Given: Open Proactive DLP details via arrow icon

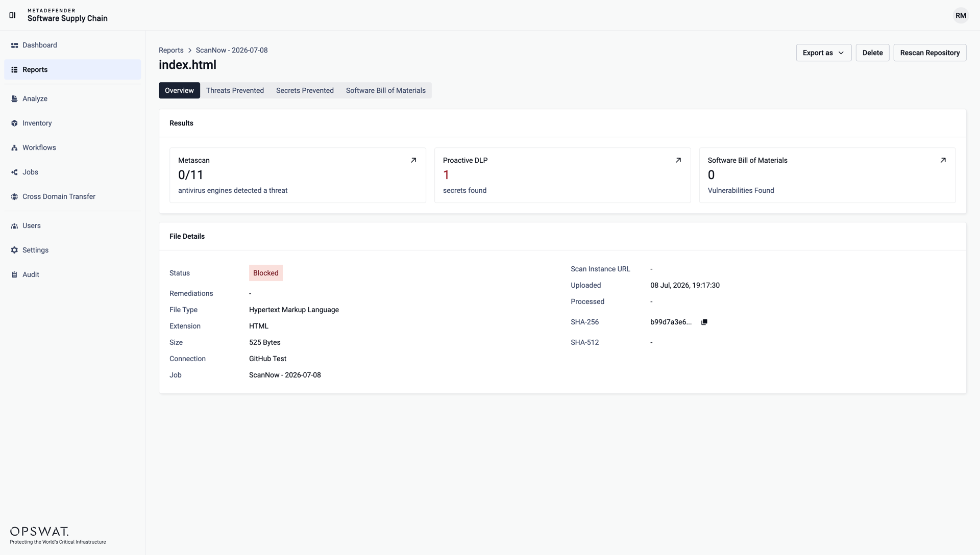Looking at the screenshot, I should (678, 160).
